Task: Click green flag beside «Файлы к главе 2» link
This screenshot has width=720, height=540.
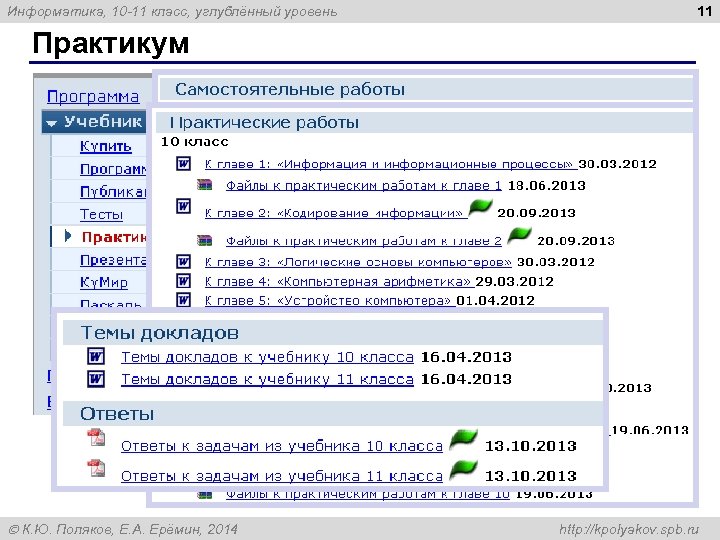Action: [520, 236]
